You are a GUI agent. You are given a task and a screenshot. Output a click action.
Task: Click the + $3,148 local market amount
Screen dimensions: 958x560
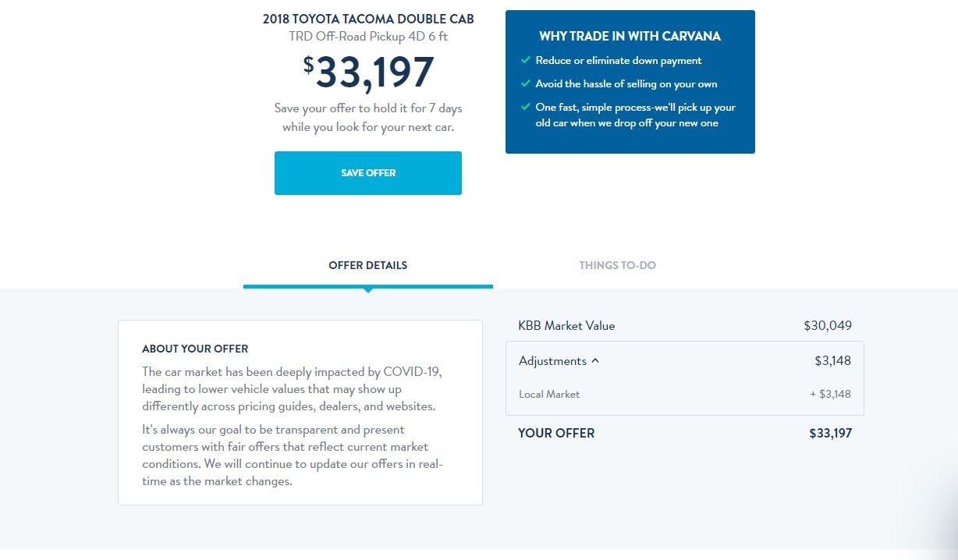(830, 394)
